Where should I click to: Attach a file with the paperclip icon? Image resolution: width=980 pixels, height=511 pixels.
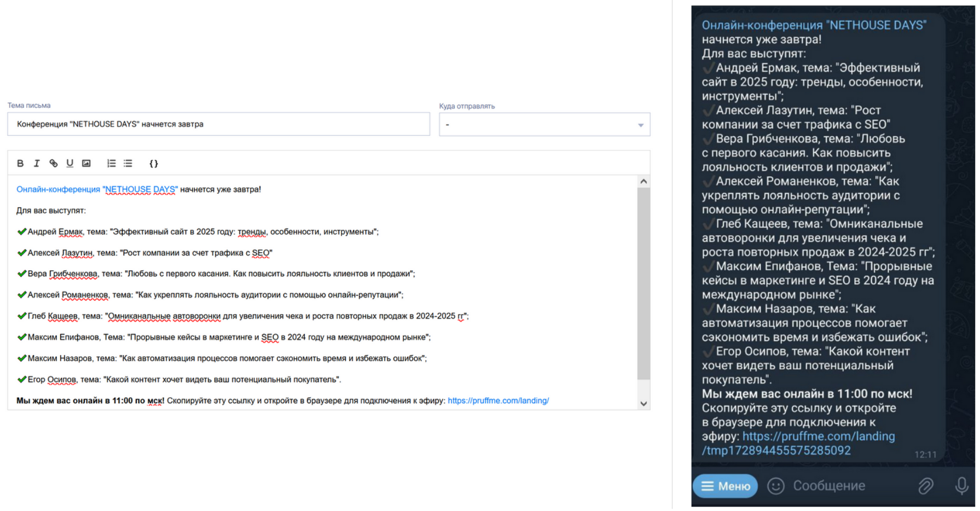click(x=925, y=486)
